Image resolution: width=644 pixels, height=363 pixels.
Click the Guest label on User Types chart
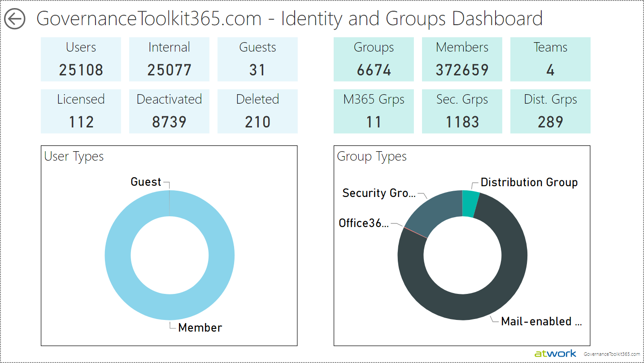click(x=146, y=182)
